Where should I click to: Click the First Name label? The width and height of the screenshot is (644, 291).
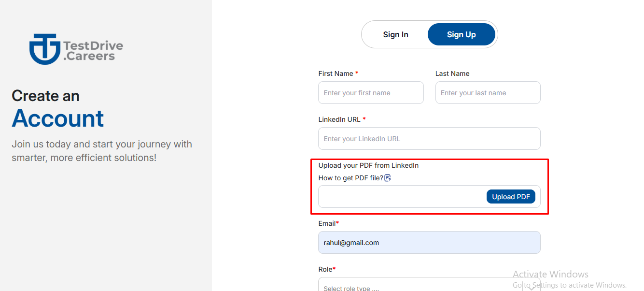point(336,73)
